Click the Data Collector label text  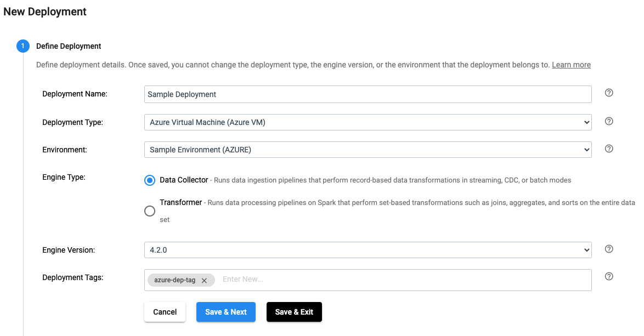pyautogui.click(x=184, y=180)
